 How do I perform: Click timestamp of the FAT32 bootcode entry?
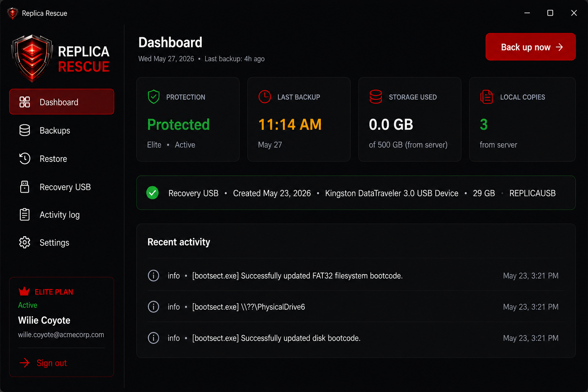(x=531, y=276)
